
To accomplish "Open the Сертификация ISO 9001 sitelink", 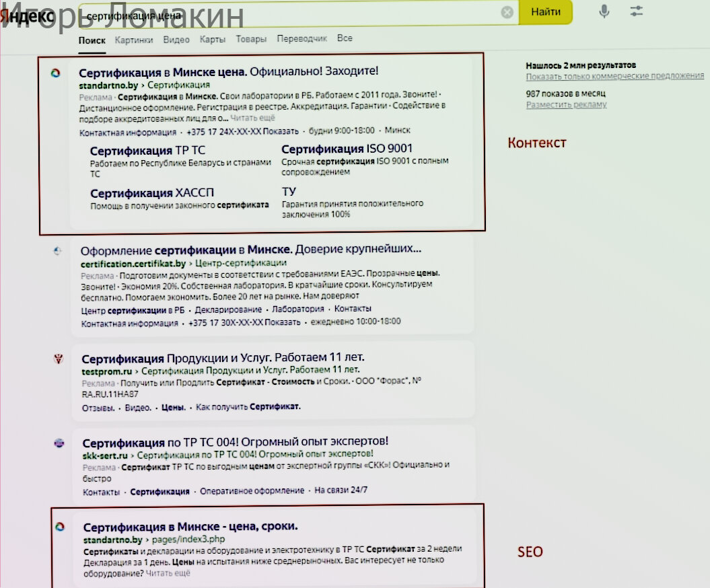I will click(x=347, y=149).
